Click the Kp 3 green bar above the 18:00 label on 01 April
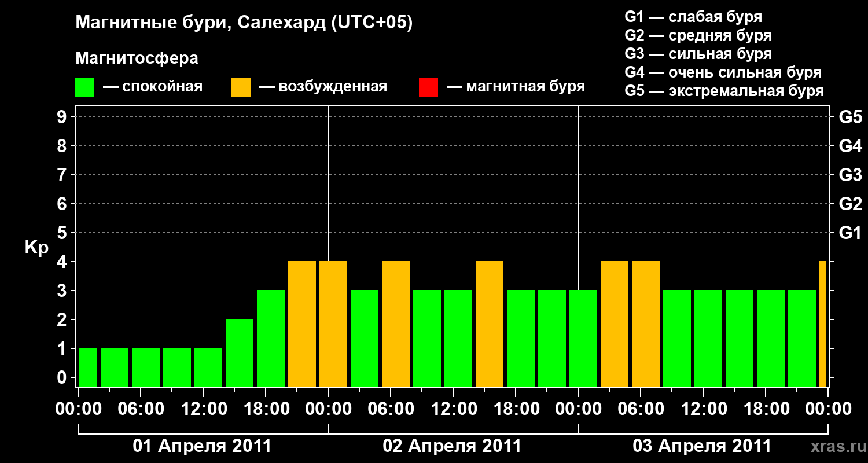 point(271,338)
